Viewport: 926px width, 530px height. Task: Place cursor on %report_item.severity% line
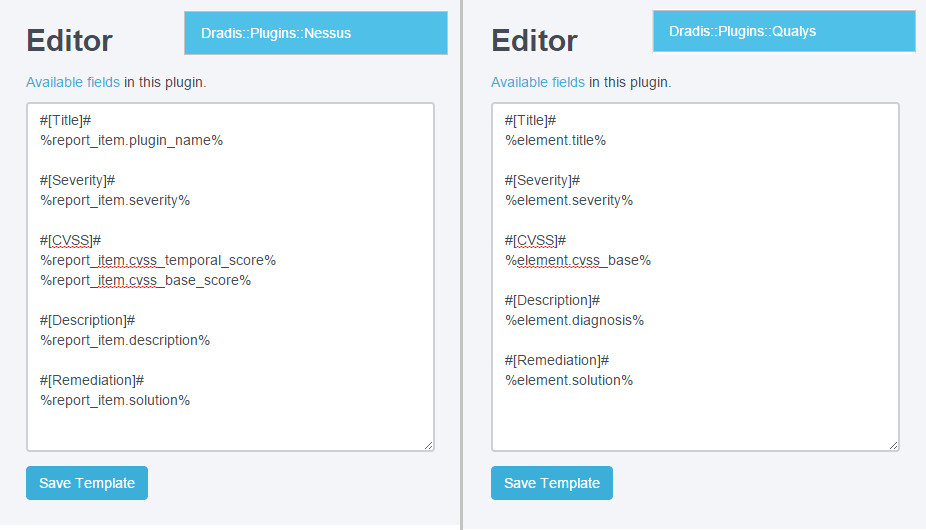pyautogui.click(x=115, y=200)
